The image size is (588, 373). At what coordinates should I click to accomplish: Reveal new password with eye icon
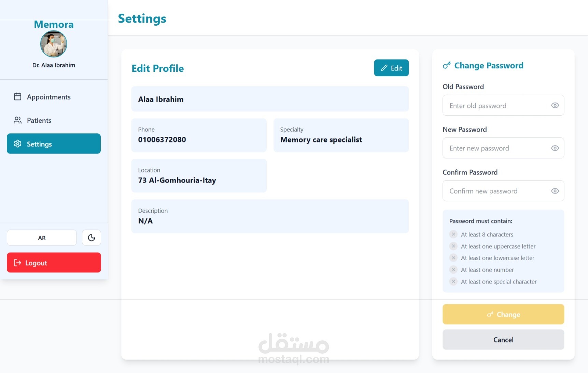[x=555, y=148]
